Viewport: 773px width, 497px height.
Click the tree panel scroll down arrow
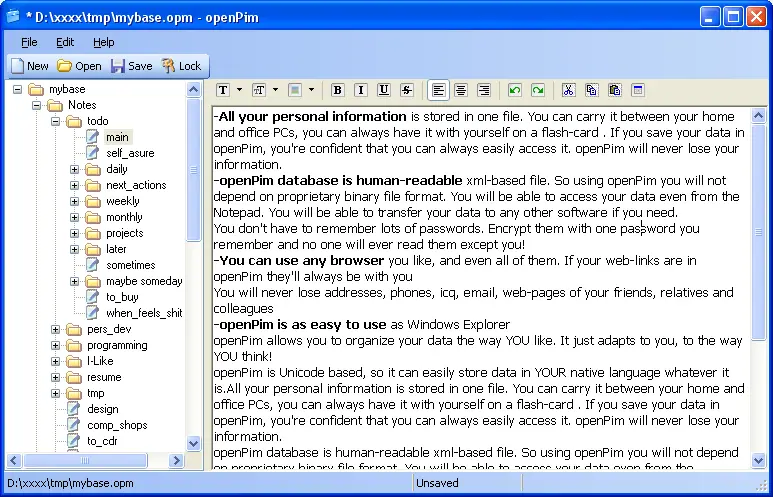pos(194,443)
